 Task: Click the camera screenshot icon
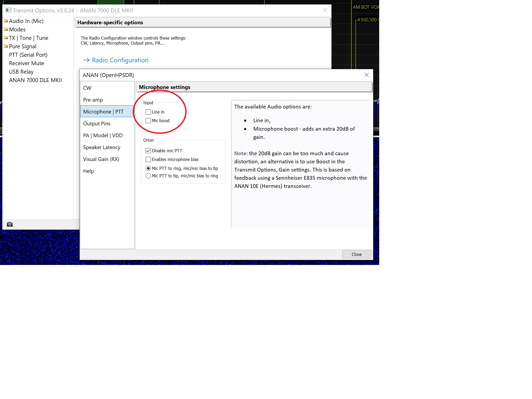(x=10, y=224)
